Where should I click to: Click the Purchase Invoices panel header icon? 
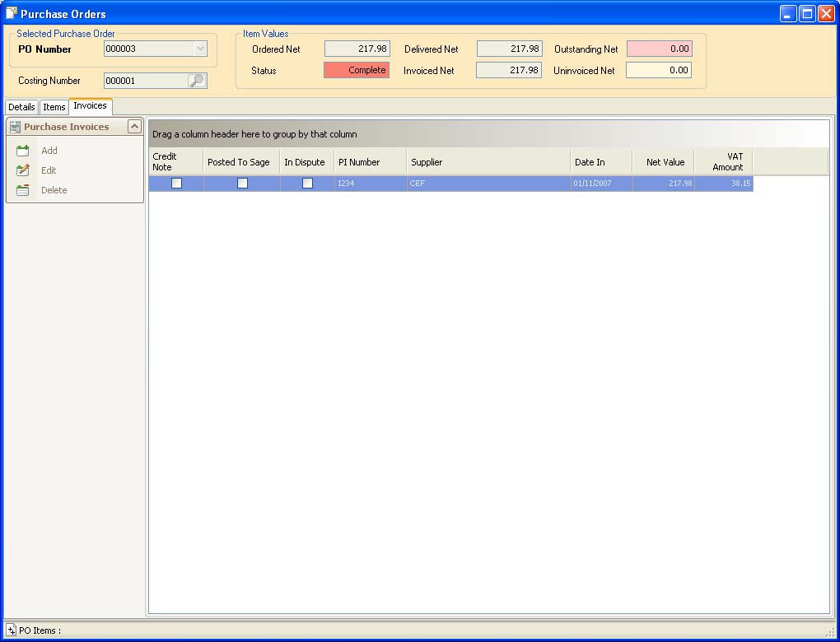pyautogui.click(x=14, y=126)
